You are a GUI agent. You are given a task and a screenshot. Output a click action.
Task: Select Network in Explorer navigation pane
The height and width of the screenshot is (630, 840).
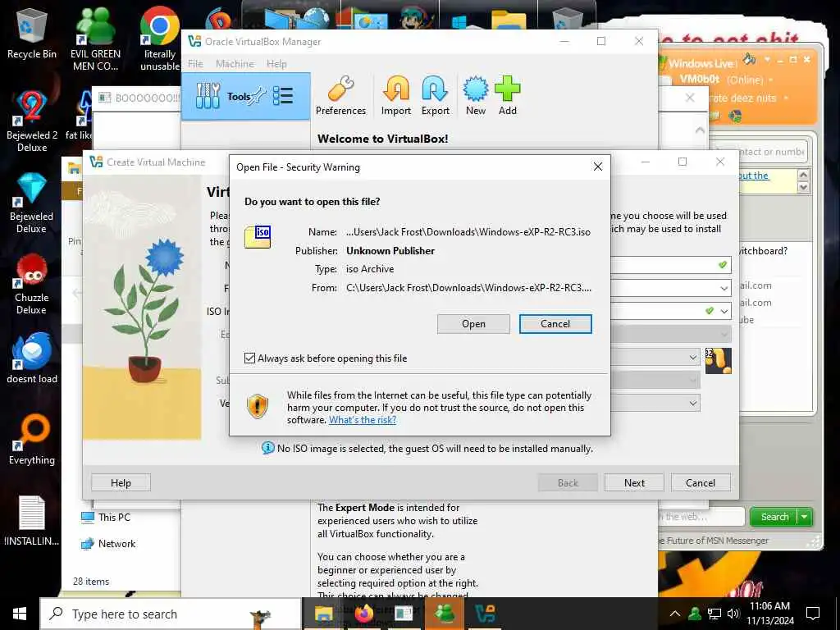[x=109, y=544]
